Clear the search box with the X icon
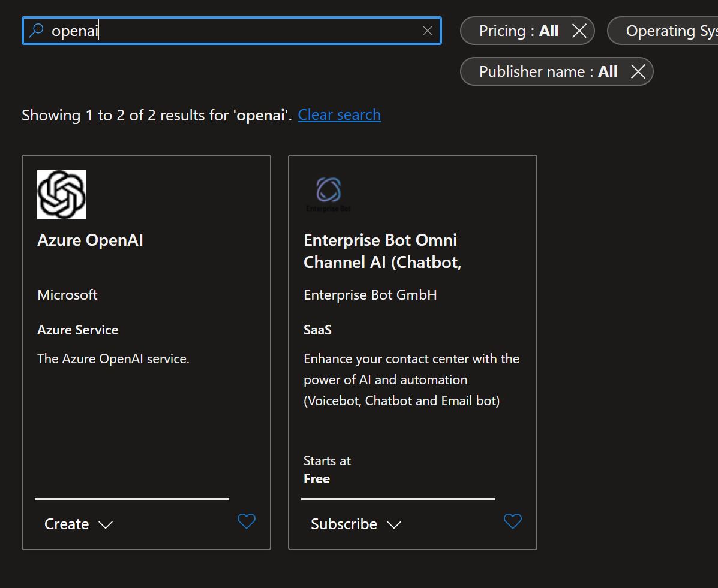 pyautogui.click(x=428, y=31)
